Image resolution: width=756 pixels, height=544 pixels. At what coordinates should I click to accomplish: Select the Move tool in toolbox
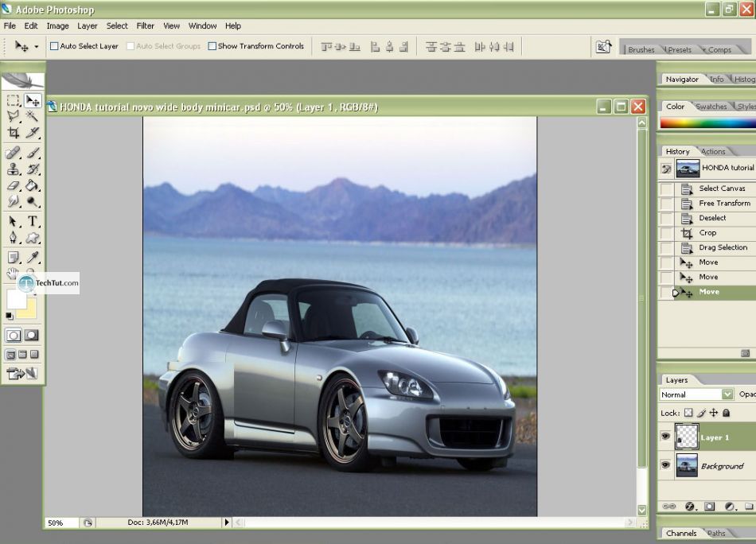(33, 100)
